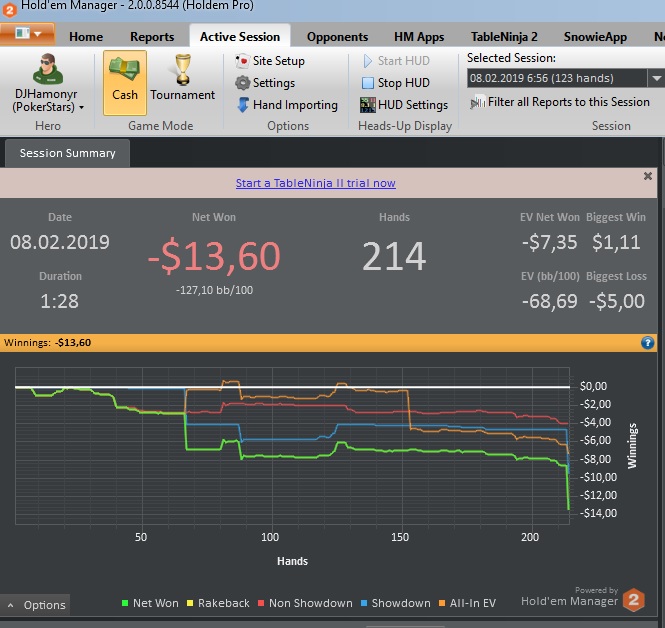Close the TableNinja trial banner
Image resolution: width=665 pixels, height=628 pixels.
648,176
